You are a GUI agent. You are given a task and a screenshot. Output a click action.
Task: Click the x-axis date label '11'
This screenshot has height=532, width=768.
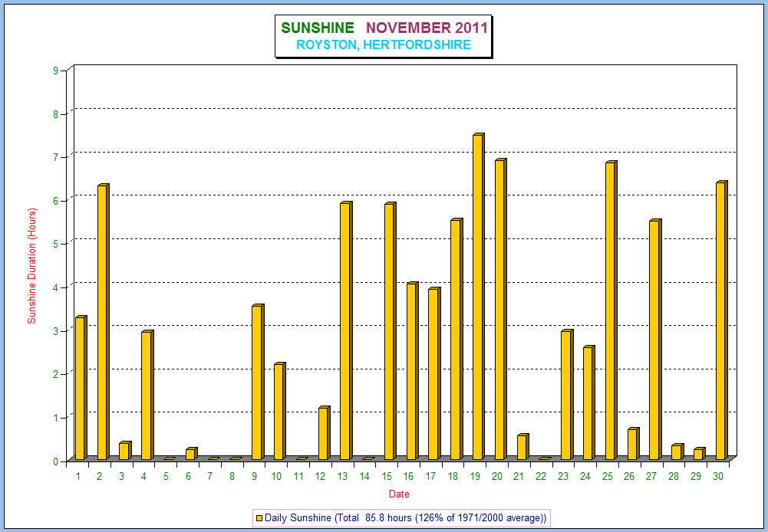298,476
